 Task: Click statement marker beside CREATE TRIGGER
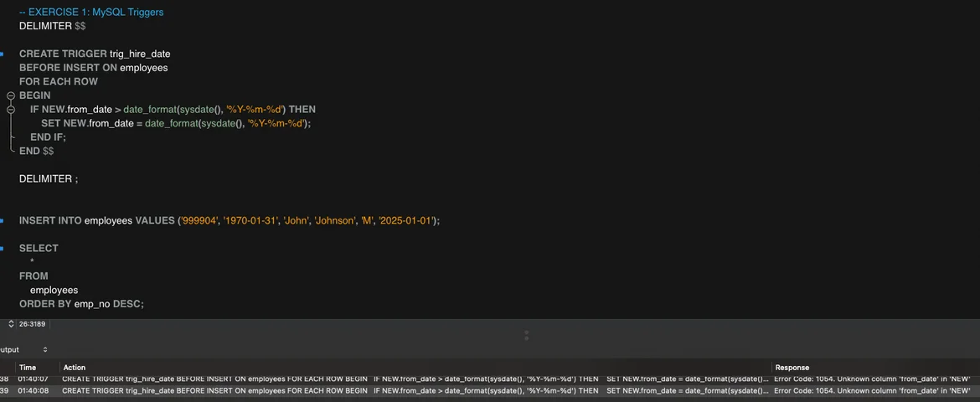2,54
